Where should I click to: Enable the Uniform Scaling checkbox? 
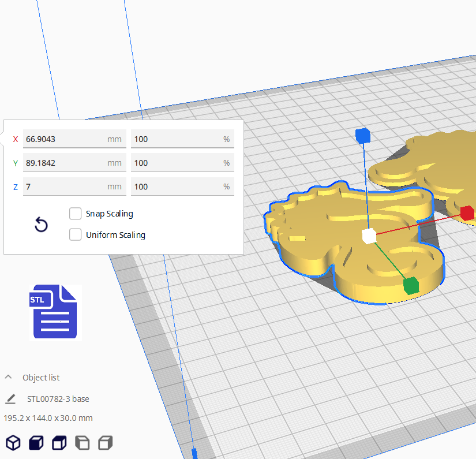click(x=75, y=235)
